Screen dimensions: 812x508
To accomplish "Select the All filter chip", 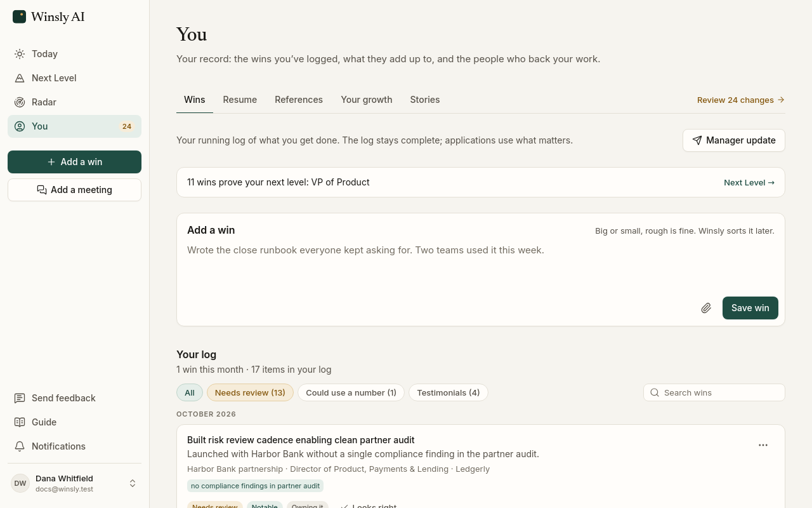I will coord(190,392).
